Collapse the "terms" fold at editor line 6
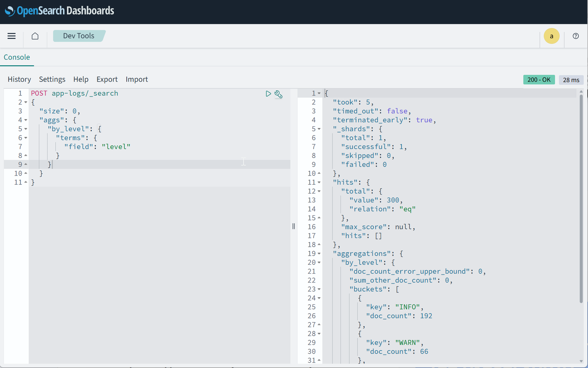The height and width of the screenshot is (368, 588). [x=26, y=138]
